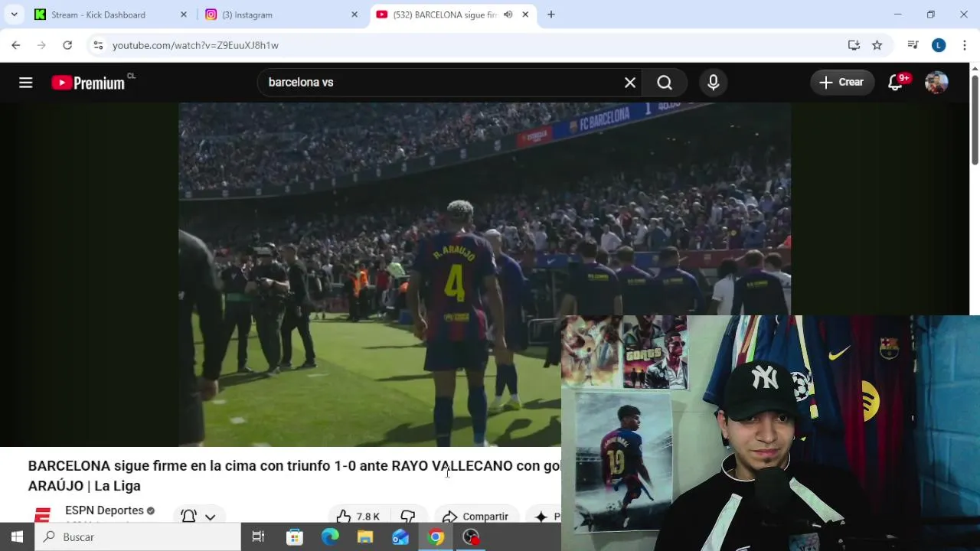Open Microsoft Store from taskbar
The width and height of the screenshot is (980, 551).
pyautogui.click(x=295, y=537)
